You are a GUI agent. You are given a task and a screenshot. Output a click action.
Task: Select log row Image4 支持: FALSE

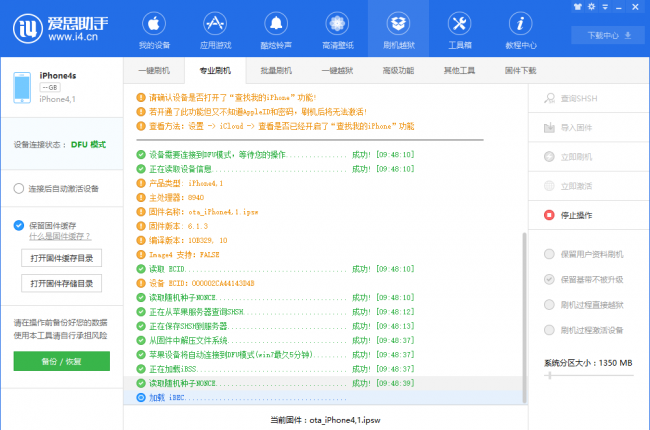click(325, 255)
